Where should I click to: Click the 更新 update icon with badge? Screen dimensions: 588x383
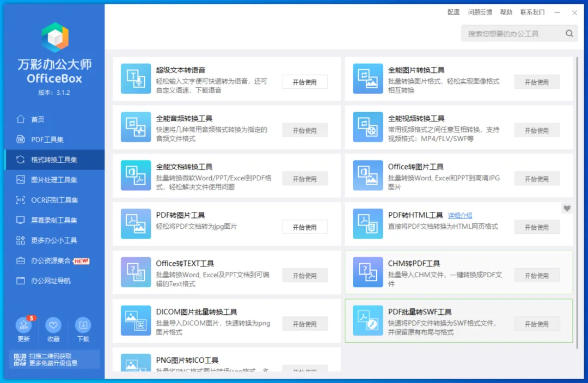[x=23, y=325]
